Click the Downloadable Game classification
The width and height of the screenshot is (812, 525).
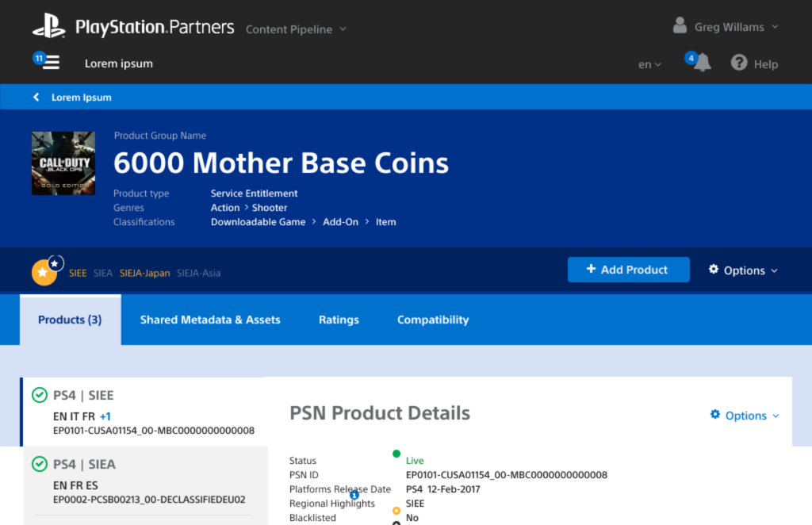click(x=258, y=222)
